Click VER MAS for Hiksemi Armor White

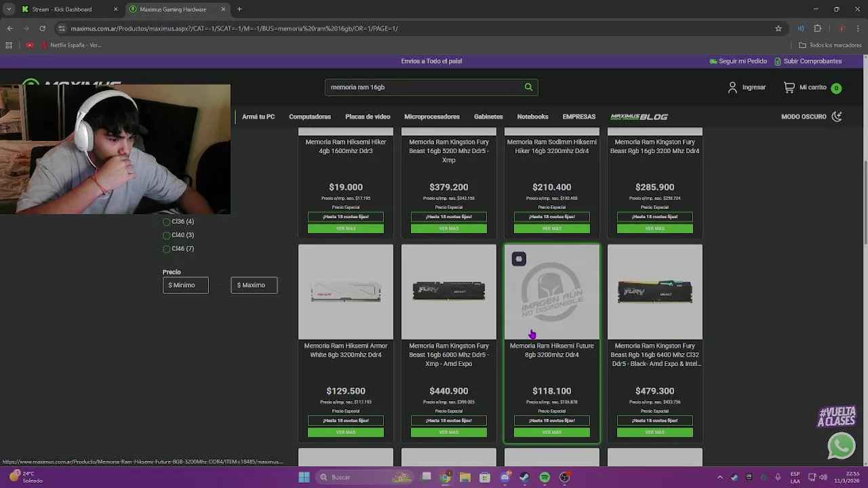click(346, 432)
